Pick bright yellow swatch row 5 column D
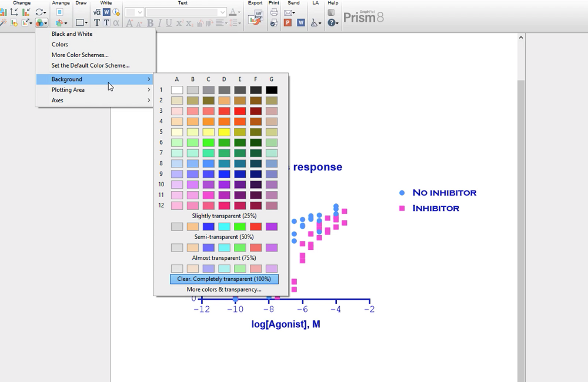Image resolution: width=588 pixels, height=382 pixels. pyautogui.click(x=224, y=132)
